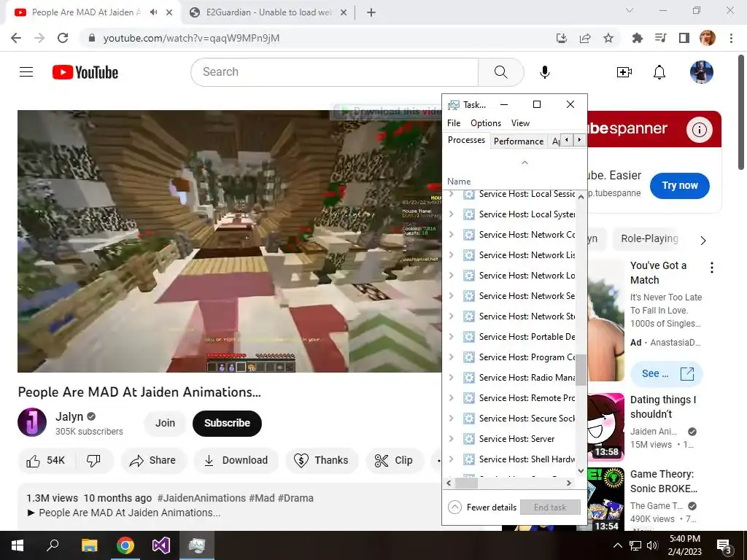Bookmark this page with the star
This screenshot has width=747, height=560.
pyautogui.click(x=608, y=38)
